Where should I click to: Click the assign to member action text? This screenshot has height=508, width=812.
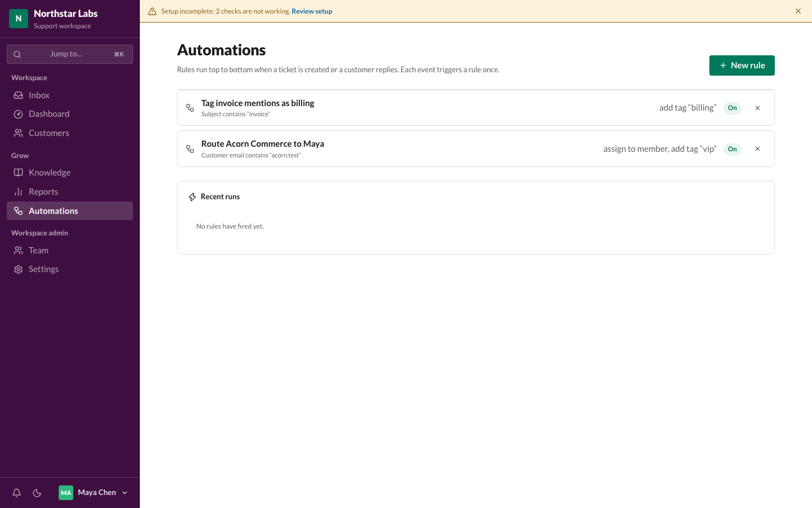click(x=660, y=149)
